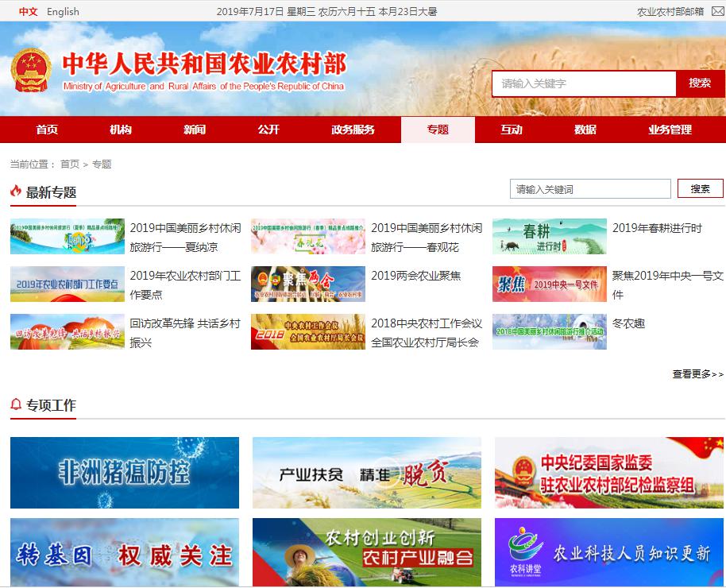This screenshot has width=726, height=588.
Task: Click the date text 2019年7月17日
Action: [x=249, y=12]
